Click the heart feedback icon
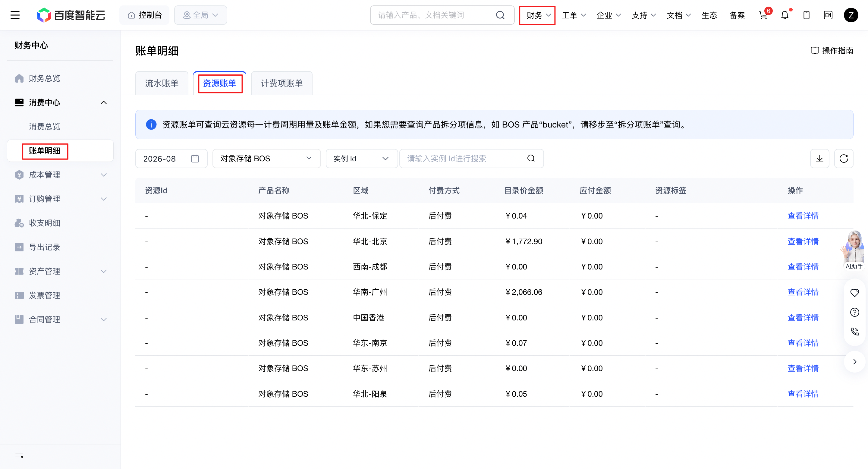 pyautogui.click(x=854, y=293)
